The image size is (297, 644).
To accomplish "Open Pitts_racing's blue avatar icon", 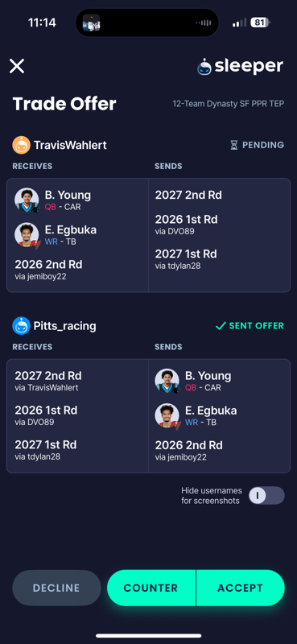I will coord(22,326).
